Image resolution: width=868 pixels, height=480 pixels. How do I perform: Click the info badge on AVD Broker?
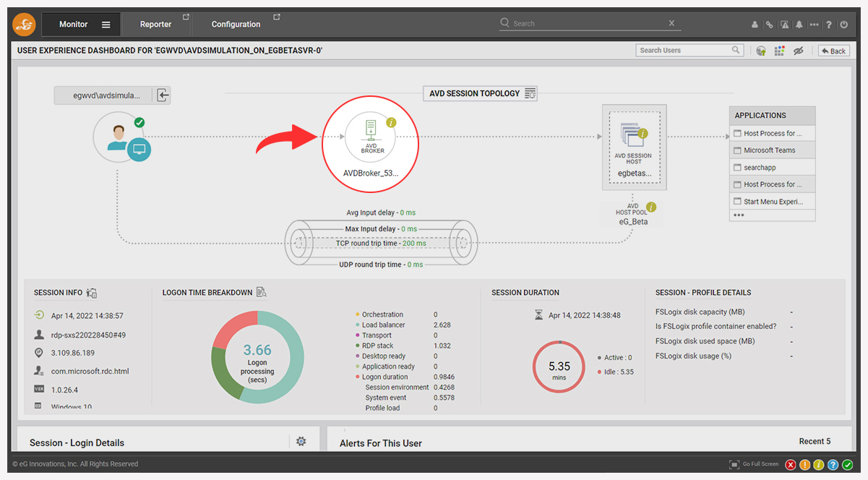coord(391,122)
